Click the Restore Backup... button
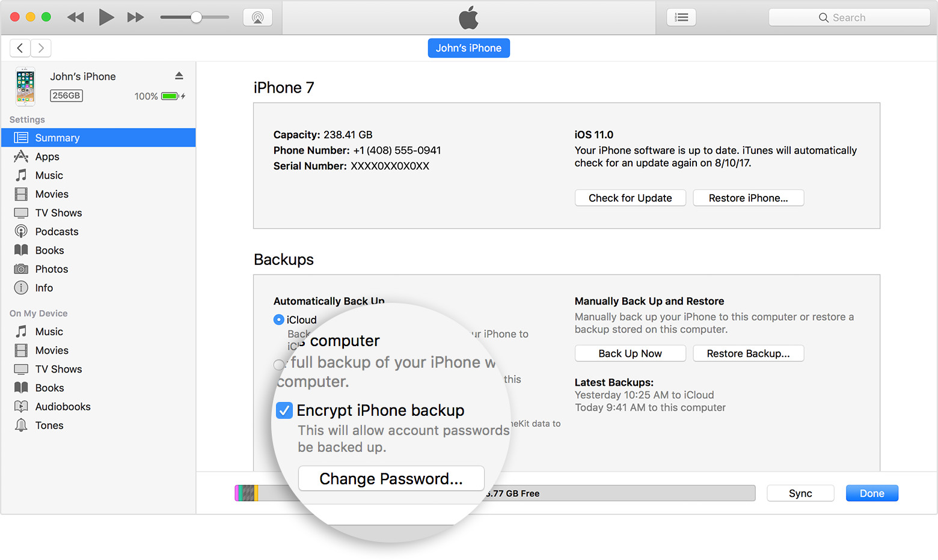Image resolution: width=938 pixels, height=560 pixels. tap(748, 353)
